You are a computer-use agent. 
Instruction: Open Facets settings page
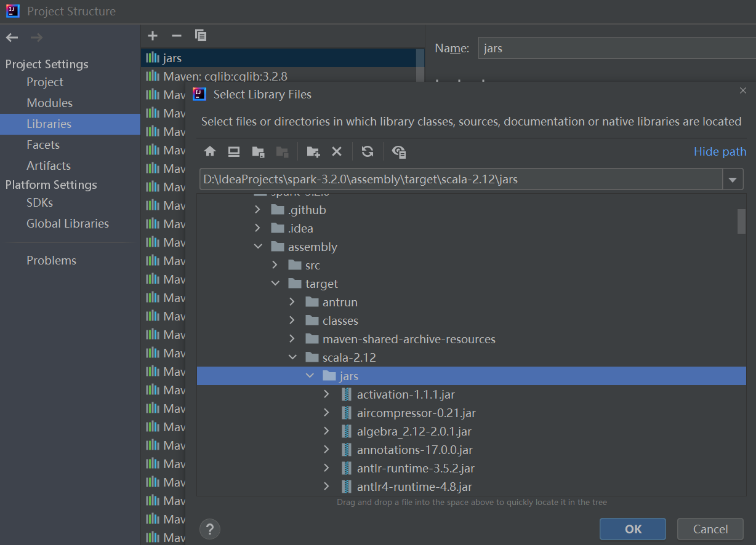click(x=43, y=145)
